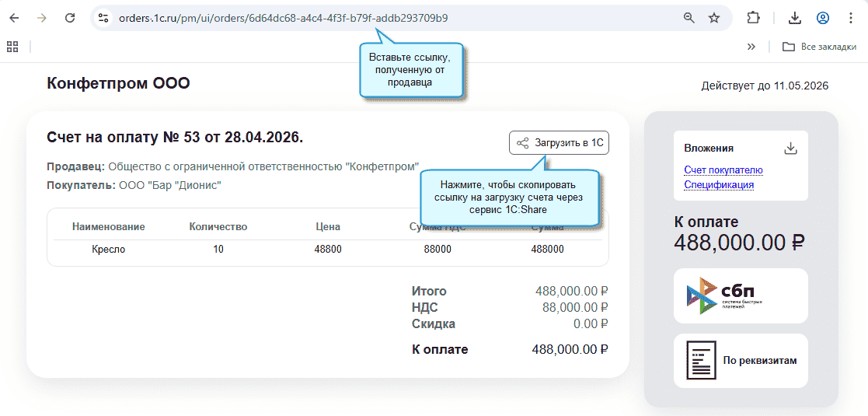The width and height of the screenshot is (868, 416).
Task: Open site information icon in address bar
Action: pos(103,18)
